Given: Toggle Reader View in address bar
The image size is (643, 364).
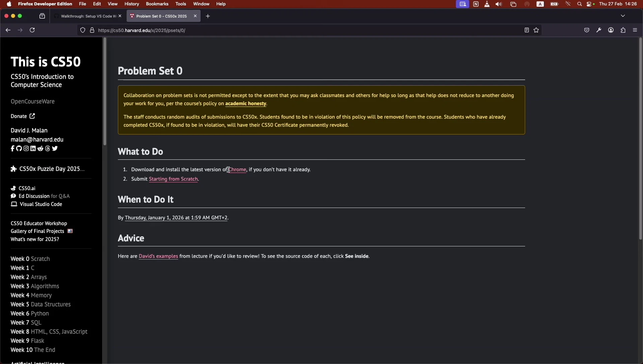Looking at the screenshot, I should (526, 30).
